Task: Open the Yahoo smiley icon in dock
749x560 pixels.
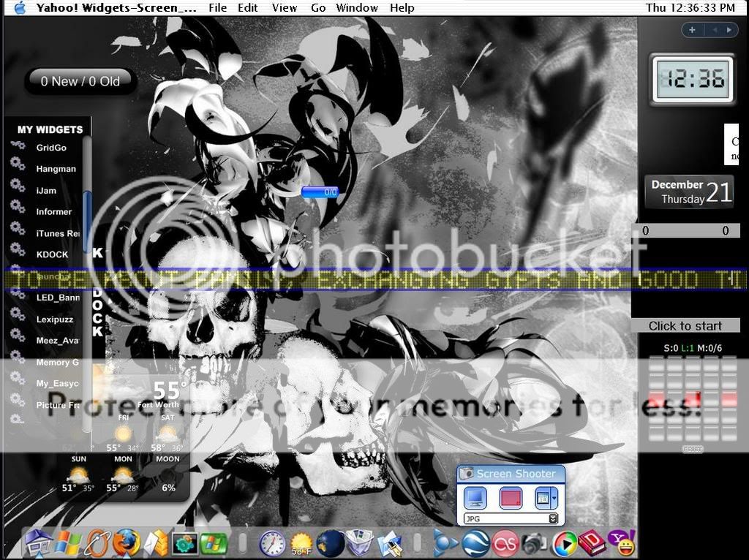Action: (622, 543)
